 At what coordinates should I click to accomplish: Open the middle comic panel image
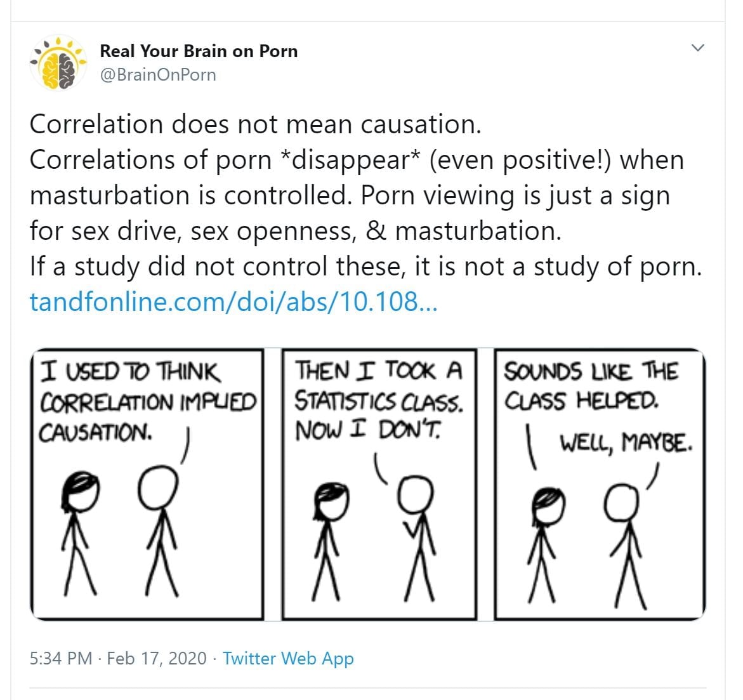pyautogui.click(x=379, y=484)
